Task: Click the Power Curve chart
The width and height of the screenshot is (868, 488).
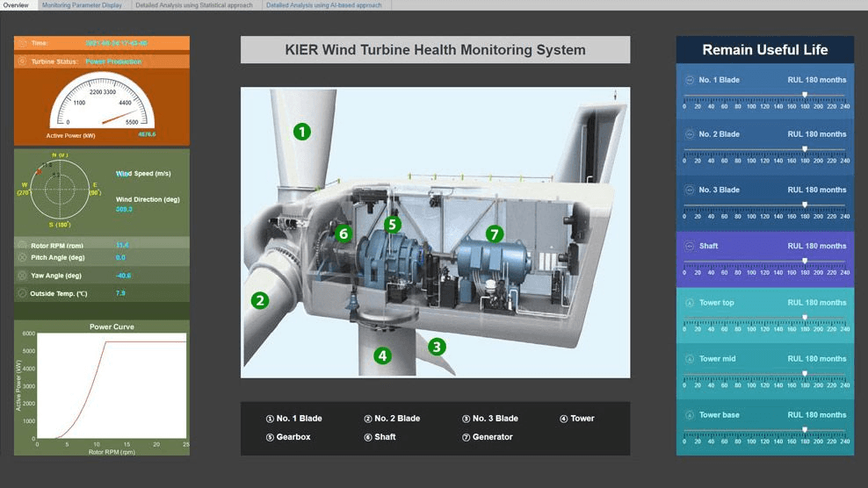Action: [112, 386]
